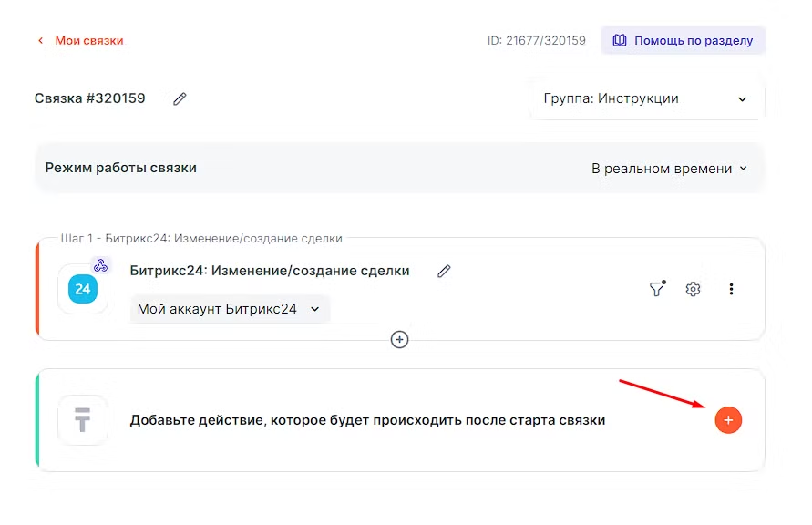Click the grey placeholder action icon
812x525 pixels.
[x=83, y=420]
